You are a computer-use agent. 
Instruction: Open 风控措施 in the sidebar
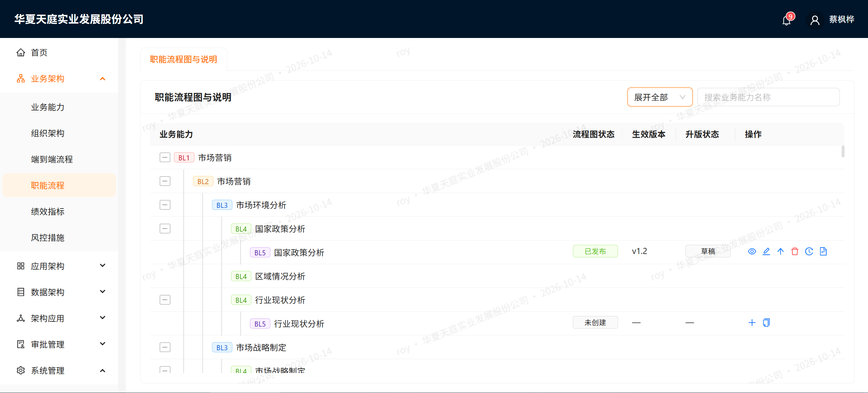(59, 238)
